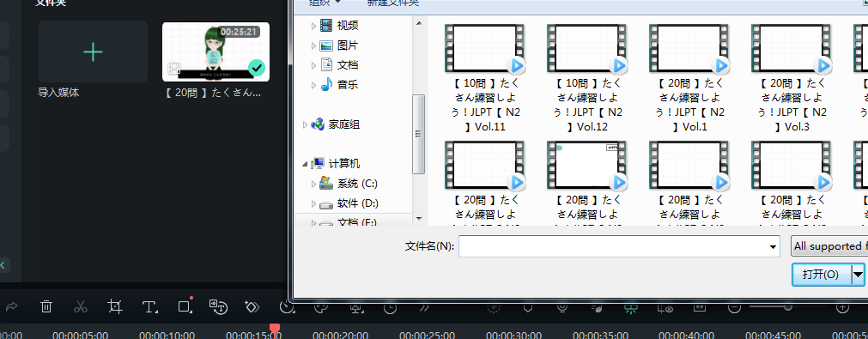Viewport: 868px width, 339px height.
Task: Collapse the left panel with the chevron
Action: [3, 265]
